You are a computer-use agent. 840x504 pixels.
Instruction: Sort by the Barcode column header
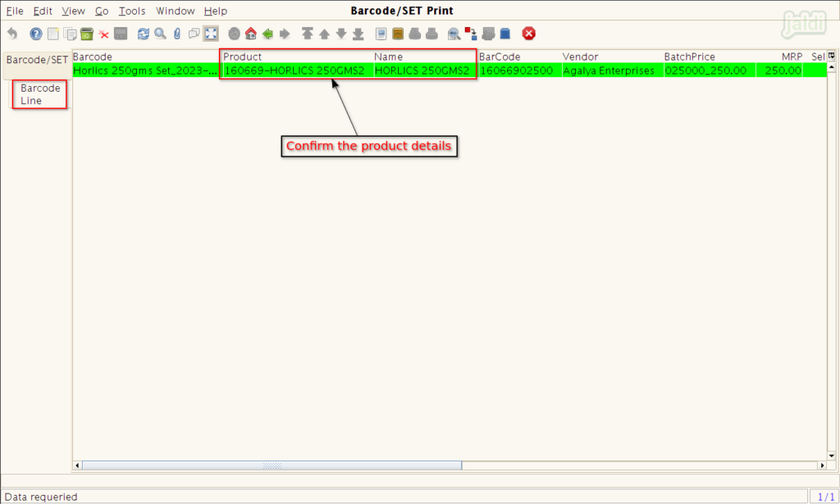146,57
